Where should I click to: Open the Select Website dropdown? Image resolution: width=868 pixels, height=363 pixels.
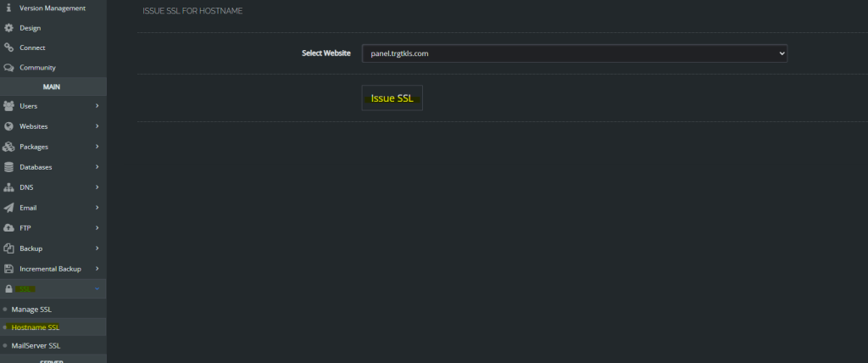574,53
